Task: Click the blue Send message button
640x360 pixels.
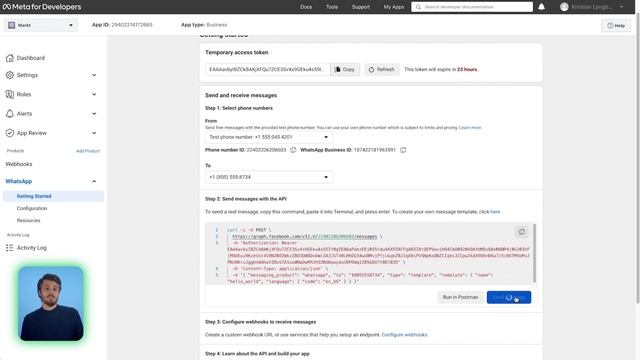Action: click(509, 297)
